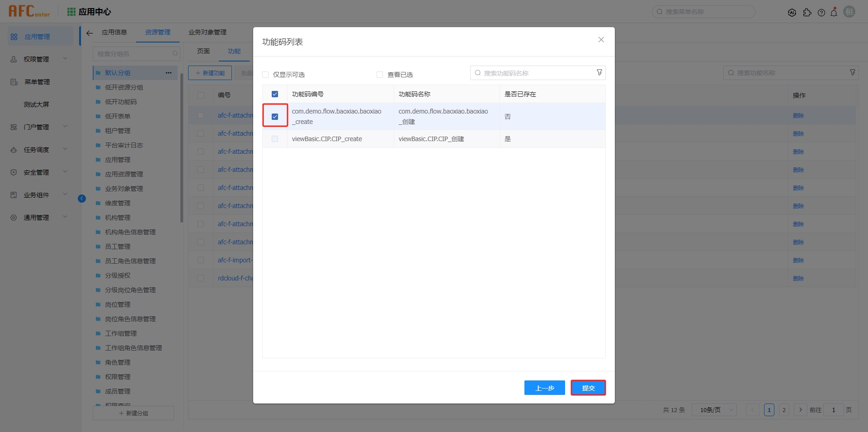This screenshot has height=432, width=868.
Task: Enable the 仅显示可选 checkbox
Action: 265,75
